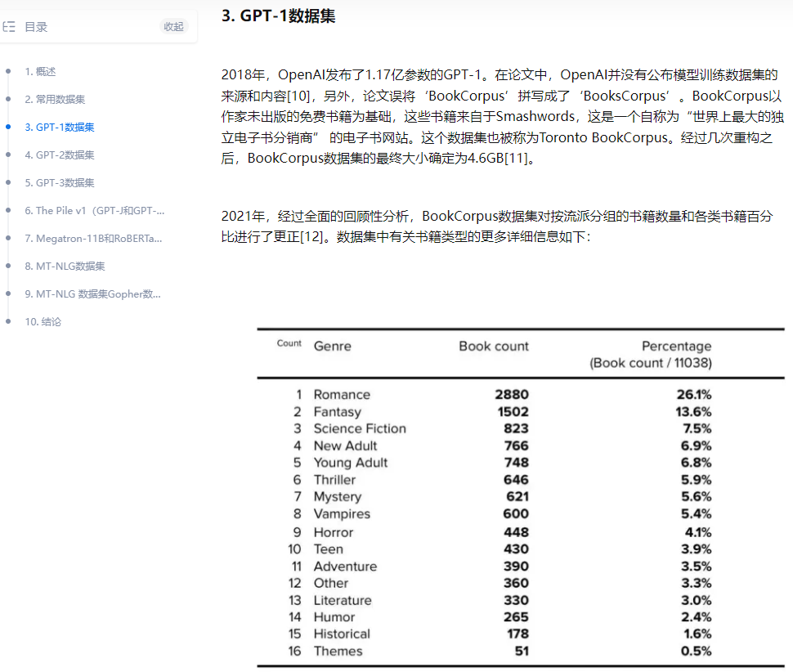Click percentage value 2.4%

(696, 617)
